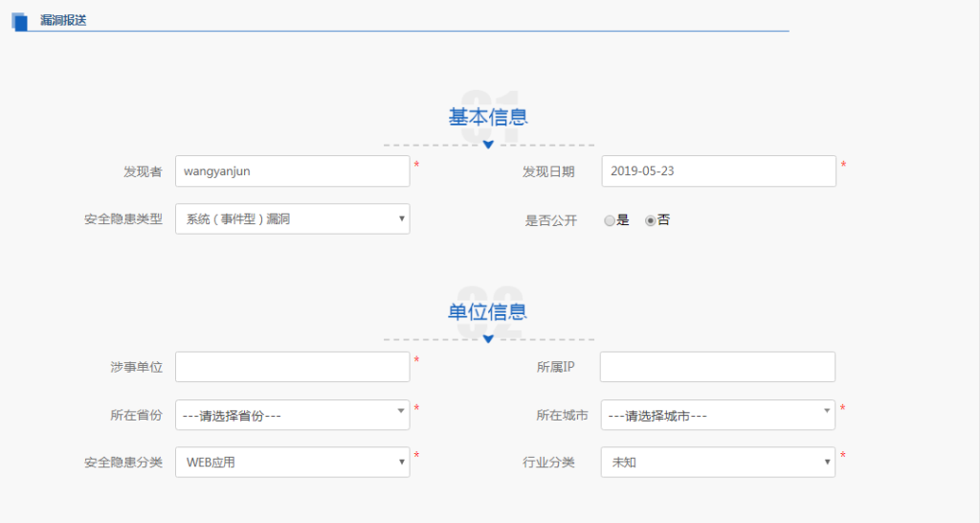Open the 所在省份 province dropdown
This screenshot has height=523, width=980.
click(293, 415)
